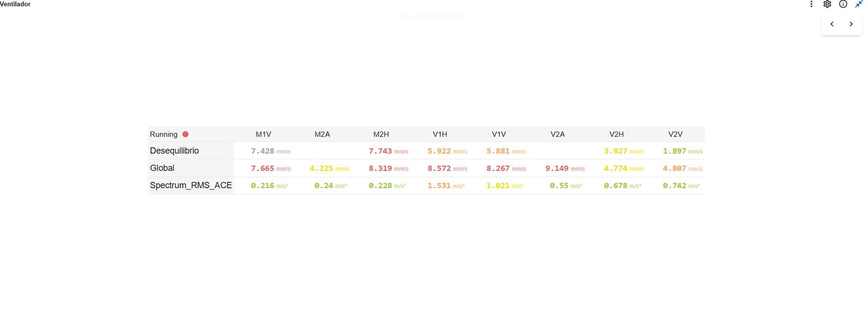Select the Desequilibrio row label
The height and width of the screenshot is (313, 868).
point(174,151)
